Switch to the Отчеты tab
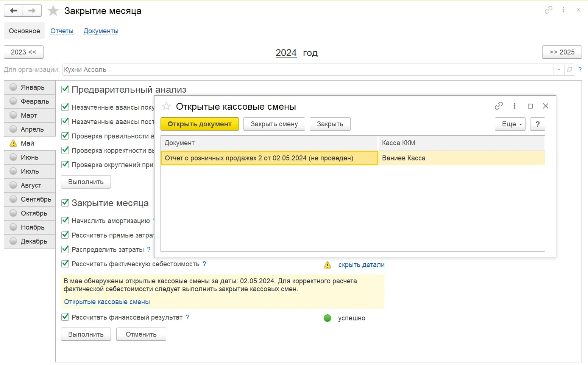Image resolution: width=588 pixels, height=365 pixels. 62,31
